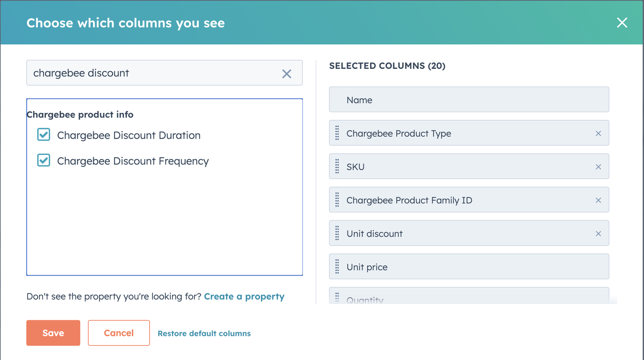
Task: Click drag handle for Unit discount
Action: (x=337, y=233)
